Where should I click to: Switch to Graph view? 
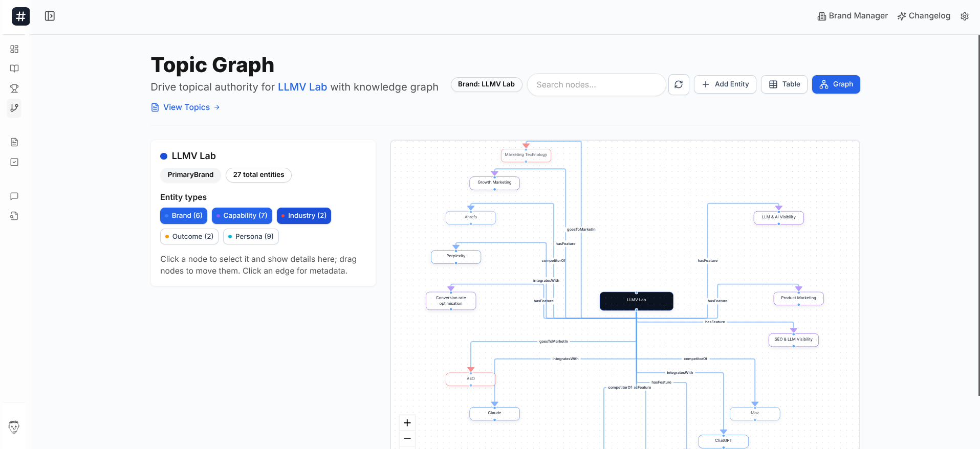pyautogui.click(x=836, y=84)
